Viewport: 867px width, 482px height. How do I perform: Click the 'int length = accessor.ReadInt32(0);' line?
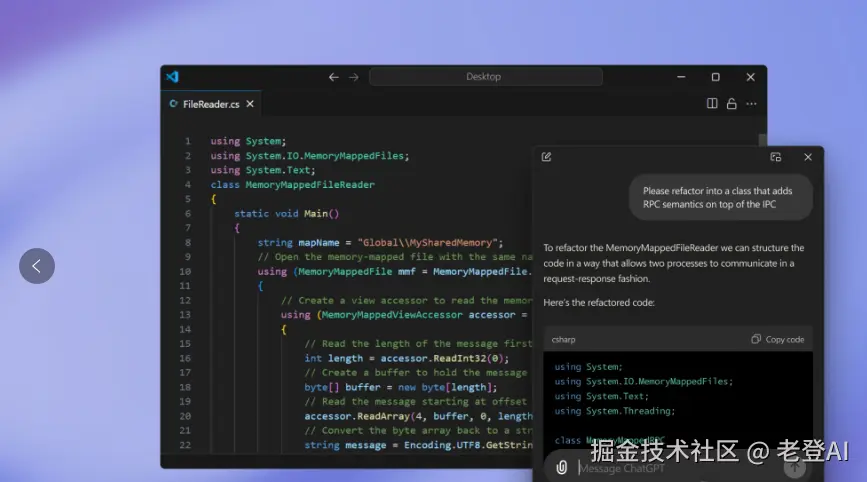(x=406, y=358)
